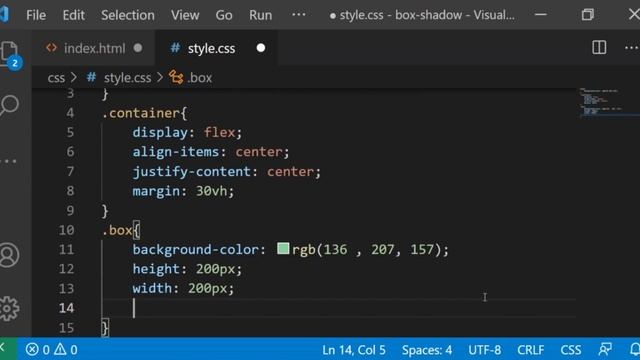
Task: Open notifications bell in status bar
Action: pos(634,349)
